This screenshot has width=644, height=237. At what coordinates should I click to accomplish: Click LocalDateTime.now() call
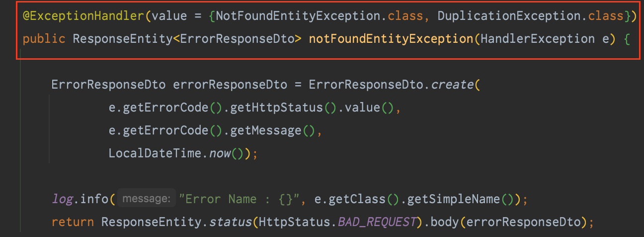176,153
